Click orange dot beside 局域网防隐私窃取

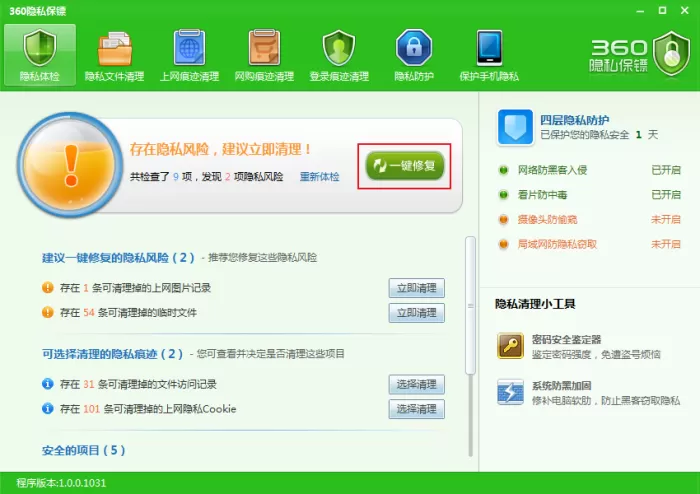504,244
